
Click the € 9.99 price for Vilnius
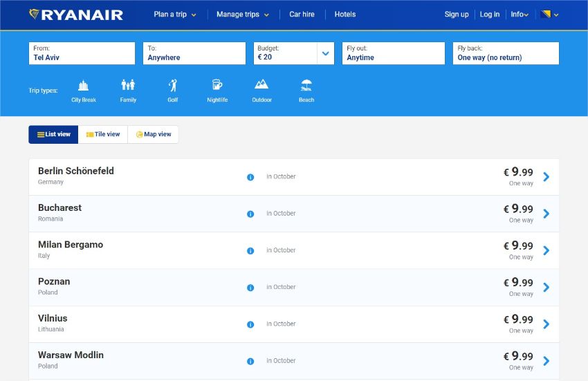(x=518, y=319)
